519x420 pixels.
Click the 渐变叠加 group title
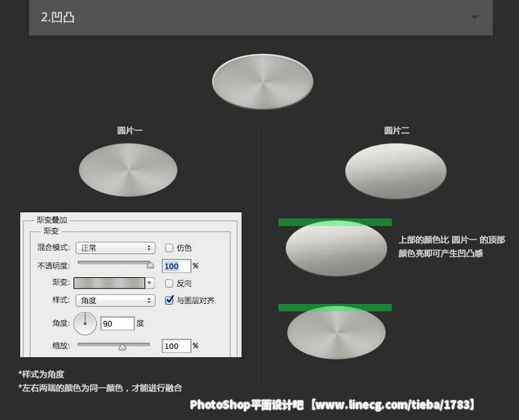click(52, 220)
